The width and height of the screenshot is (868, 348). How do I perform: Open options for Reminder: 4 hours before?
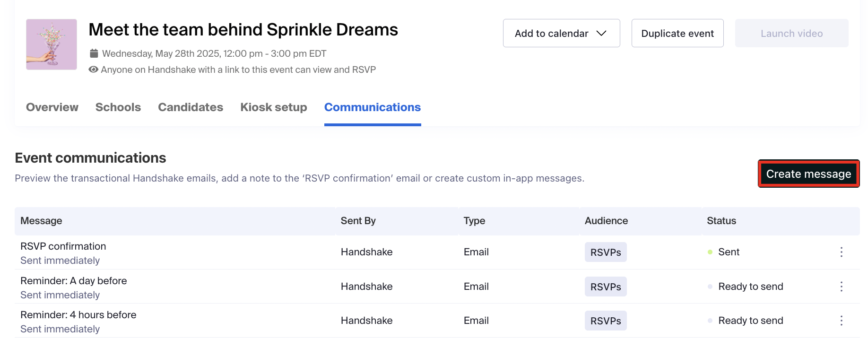(841, 321)
